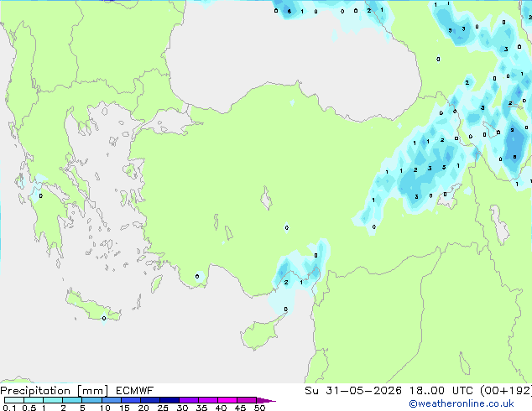Click the '0.1' legend scale label
This screenshot has height=411, width=532.
coord(9,408)
